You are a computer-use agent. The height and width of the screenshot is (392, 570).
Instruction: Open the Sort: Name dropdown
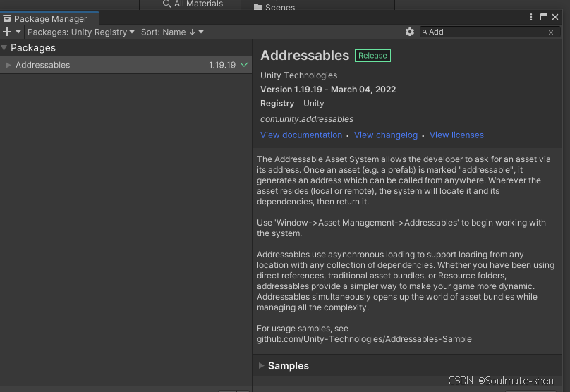(172, 32)
